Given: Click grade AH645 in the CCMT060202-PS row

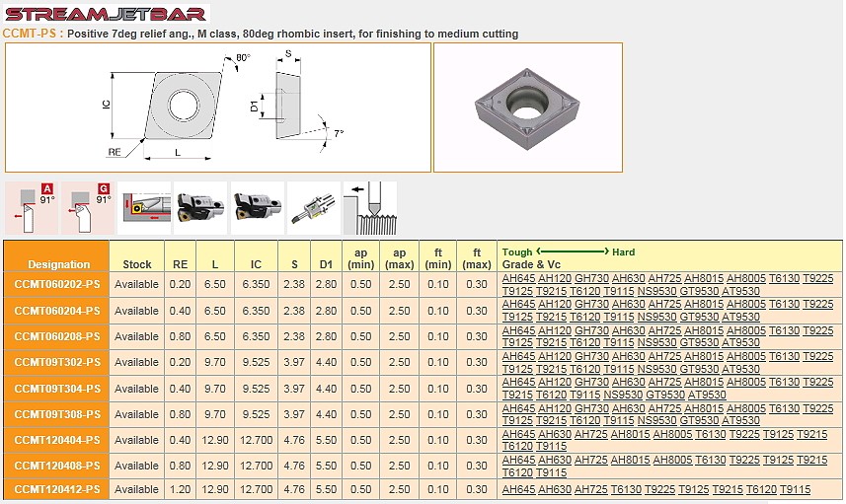Looking at the screenshot, I should click(x=518, y=278).
